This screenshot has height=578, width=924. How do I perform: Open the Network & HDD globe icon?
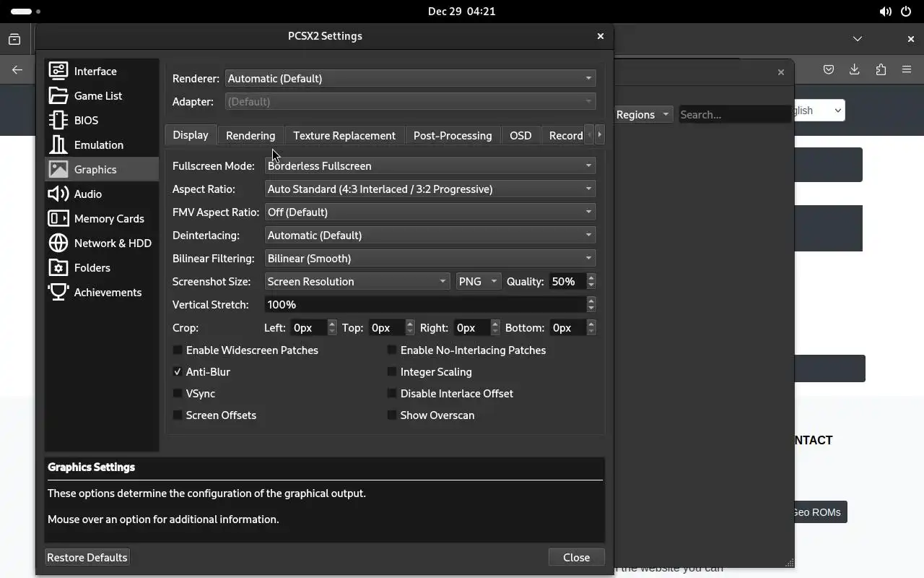pyautogui.click(x=58, y=243)
